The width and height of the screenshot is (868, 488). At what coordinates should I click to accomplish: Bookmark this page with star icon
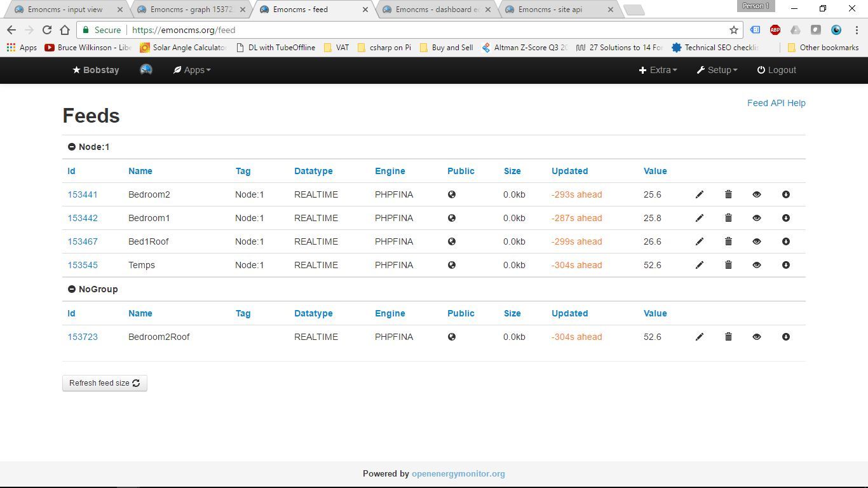(733, 30)
